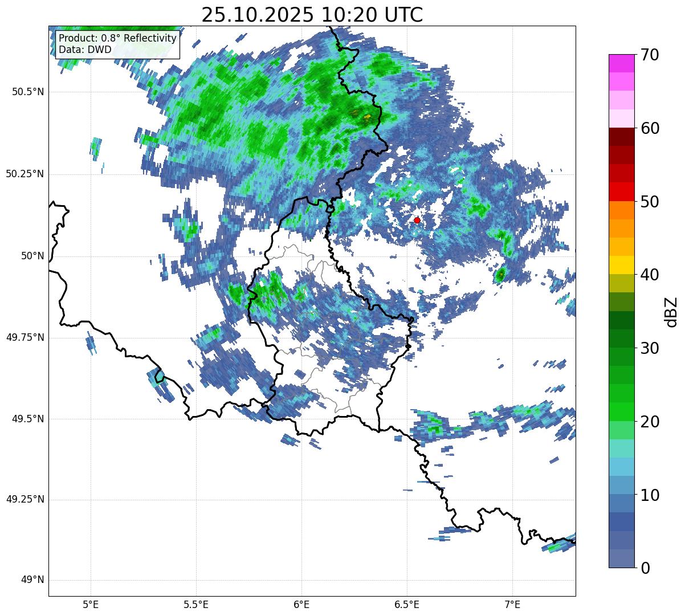The width and height of the screenshot is (685, 616).
Task: Click the 5°E longitude label
Action: 91,604
